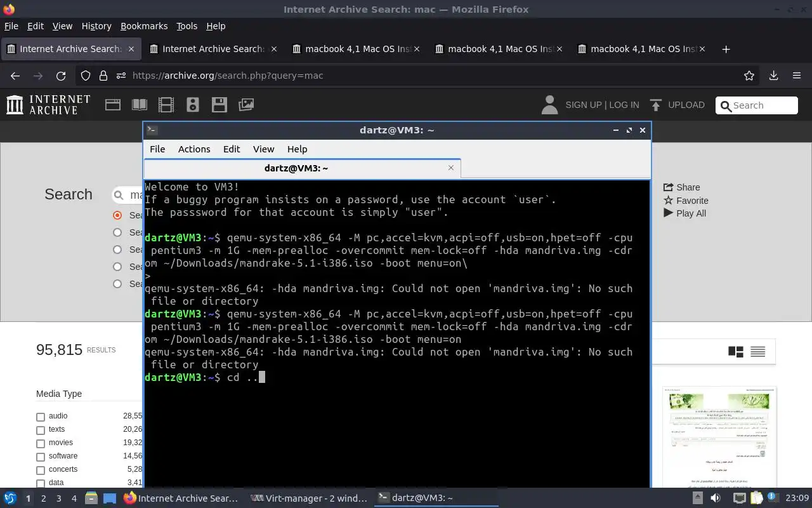The height and width of the screenshot is (508, 812).
Task: Click the Internet Archive logo
Action: pyautogui.click(x=48, y=105)
